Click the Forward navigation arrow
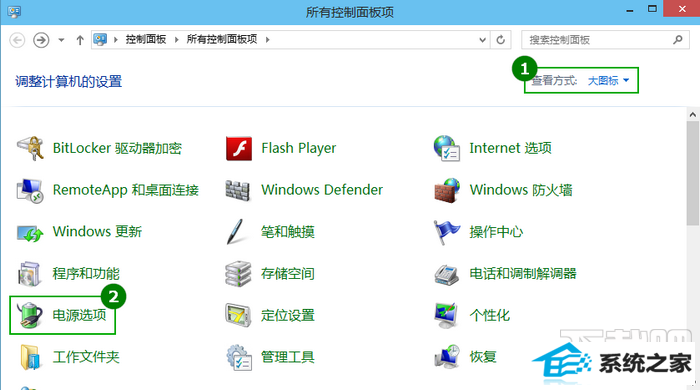Image resolution: width=700 pixels, height=390 pixels. (x=41, y=40)
